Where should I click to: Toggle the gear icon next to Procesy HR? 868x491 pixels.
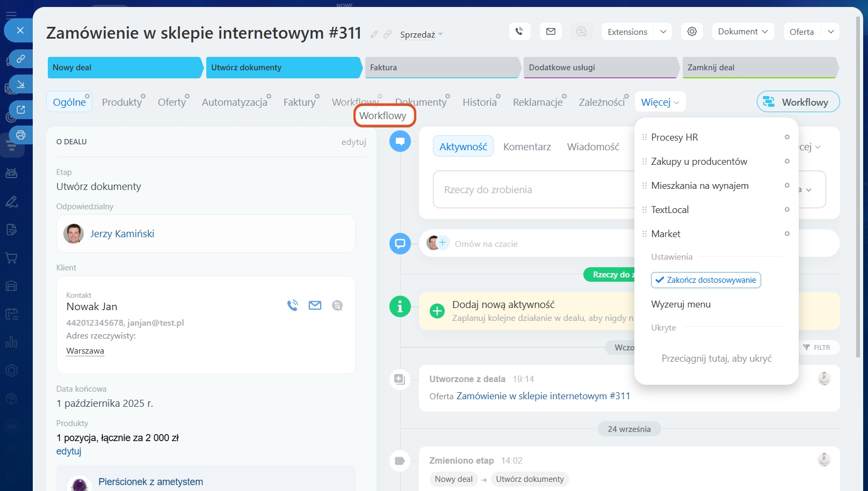(787, 137)
